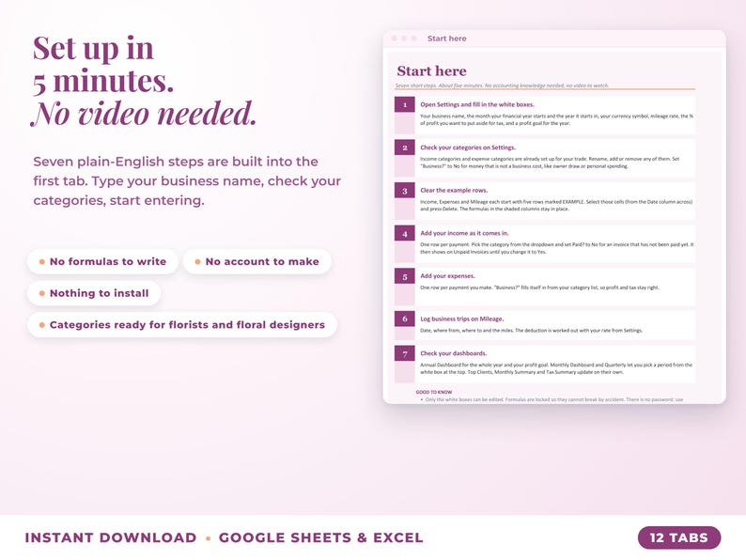Viewport: 746px width, 560px height.
Task: Click 'Check your categories on Settings' title
Action: pos(468,148)
